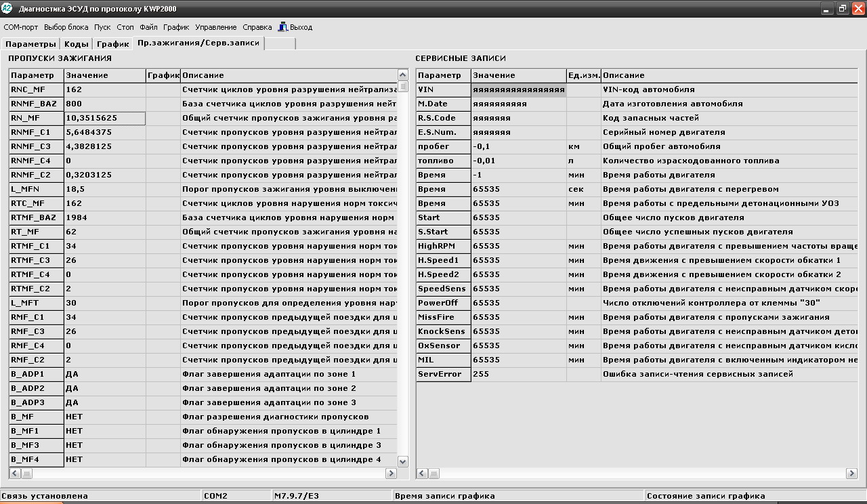This screenshot has width=867, height=504.
Task: Open the Файл menu
Action: (149, 27)
